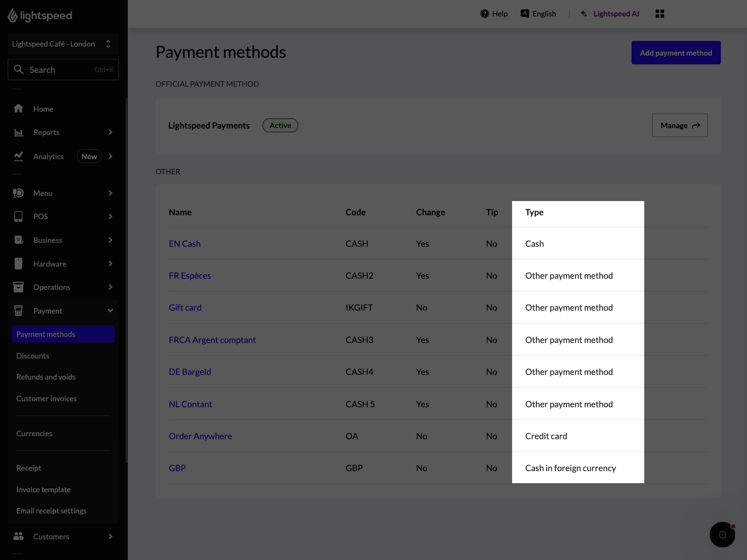Open the Gift card payment method
This screenshot has height=560, width=747.
185,308
